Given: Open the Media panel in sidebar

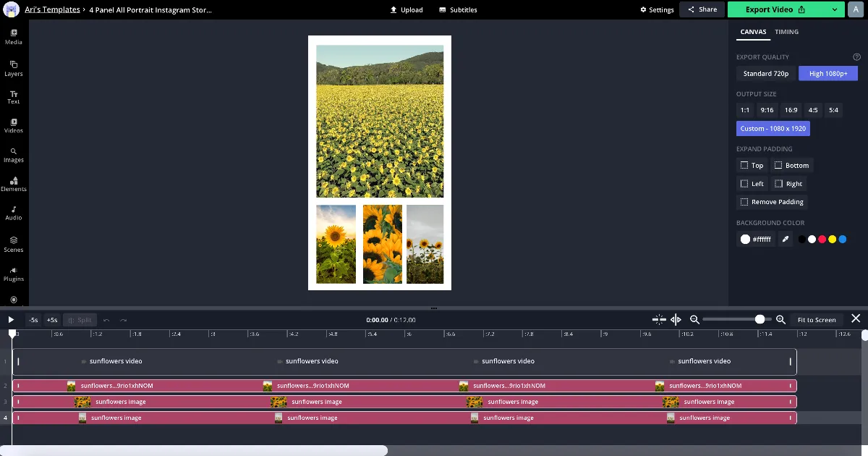Looking at the screenshot, I should [x=14, y=36].
